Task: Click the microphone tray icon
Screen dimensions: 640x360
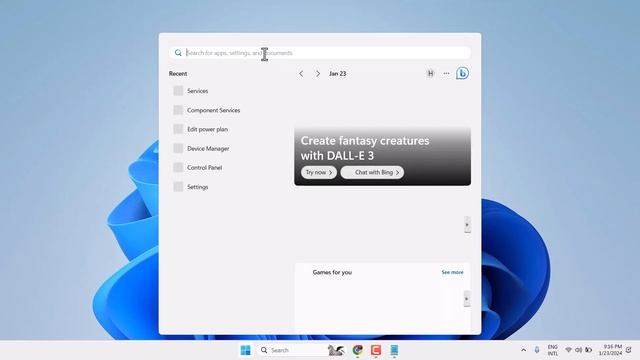Action: pos(537,350)
